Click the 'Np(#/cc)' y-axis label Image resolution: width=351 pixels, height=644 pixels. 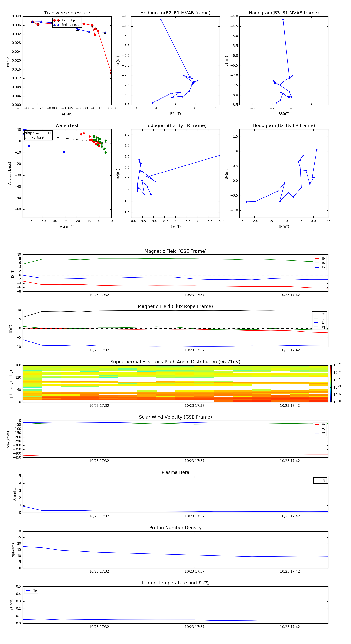pyautogui.click(x=13, y=550)
